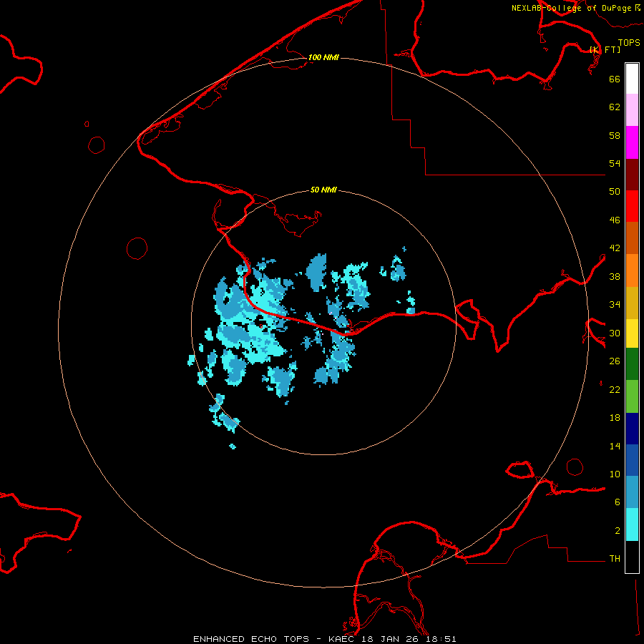
Task: Click the [K FT] units label
Action: click(605, 49)
